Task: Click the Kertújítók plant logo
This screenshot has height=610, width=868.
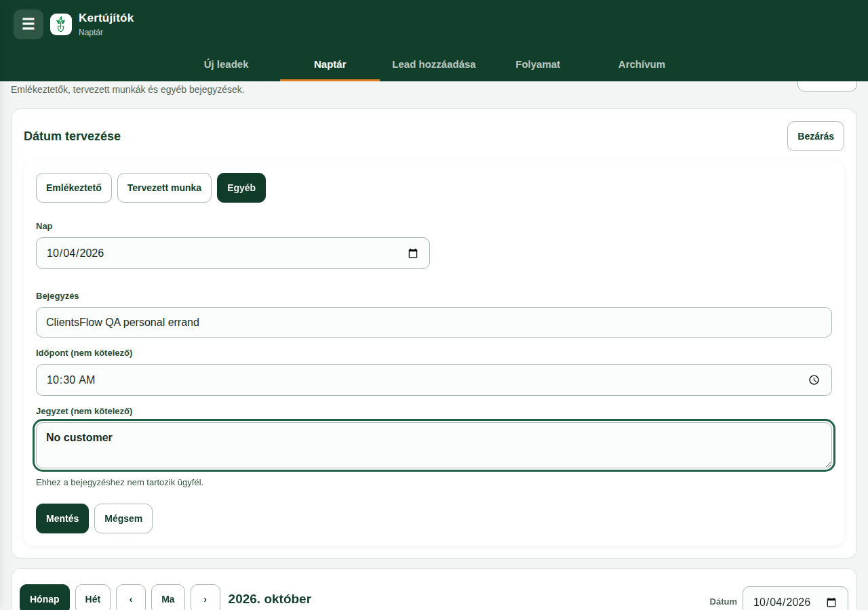Action: click(61, 24)
